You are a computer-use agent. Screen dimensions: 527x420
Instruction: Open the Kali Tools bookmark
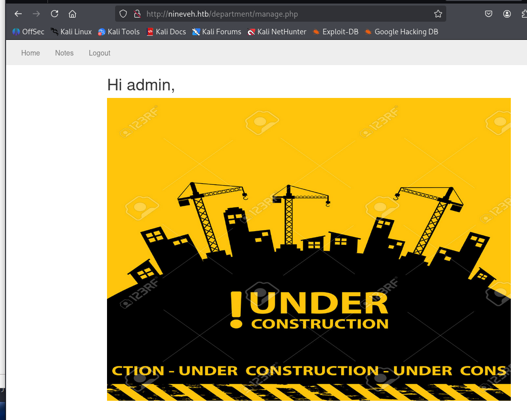click(x=119, y=32)
